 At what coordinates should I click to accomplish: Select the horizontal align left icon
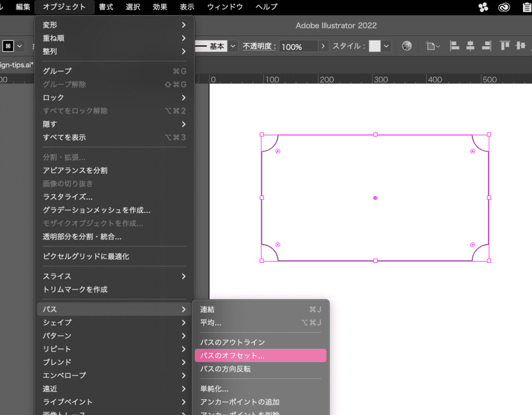(454, 46)
